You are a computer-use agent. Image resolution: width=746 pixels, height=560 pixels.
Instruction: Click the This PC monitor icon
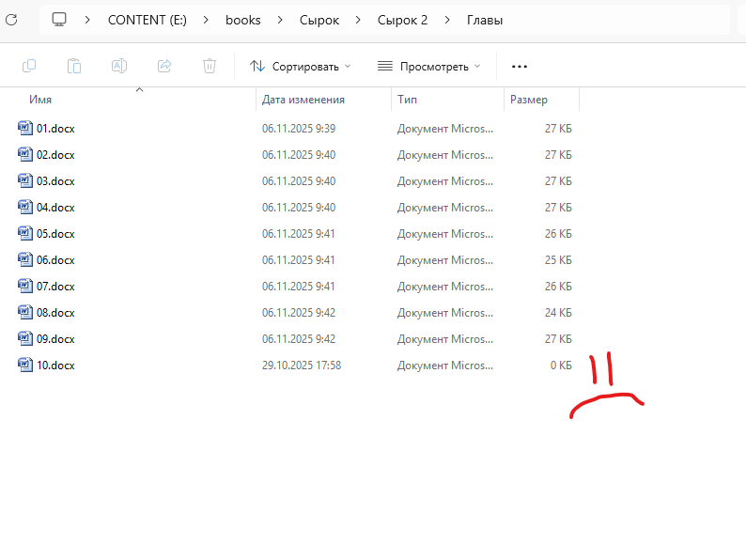(59, 20)
